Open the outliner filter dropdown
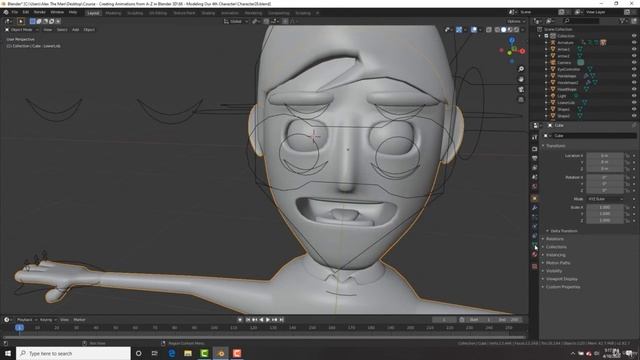The height and width of the screenshot is (360, 640). [x=623, y=21]
